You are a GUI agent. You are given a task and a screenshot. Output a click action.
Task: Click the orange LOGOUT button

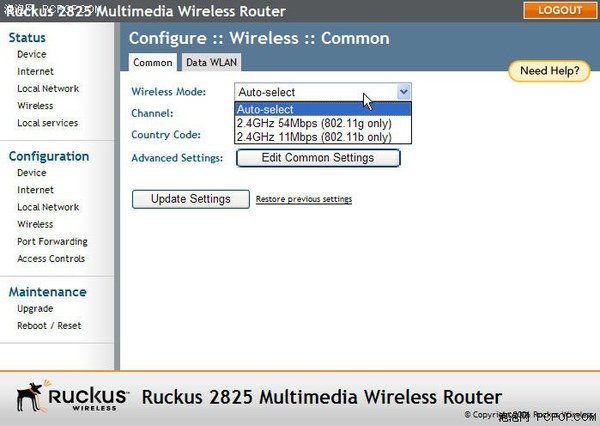click(559, 10)
